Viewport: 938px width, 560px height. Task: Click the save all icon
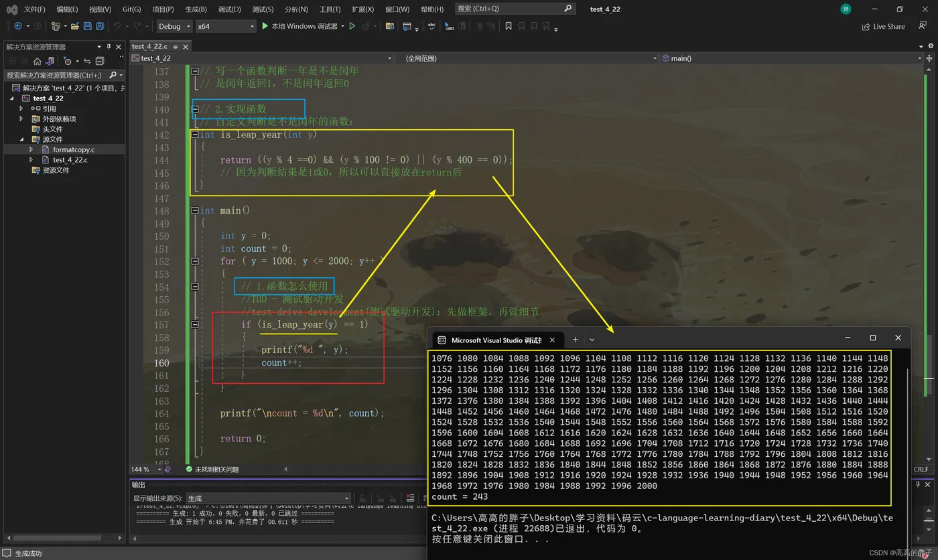pos(100,26)
